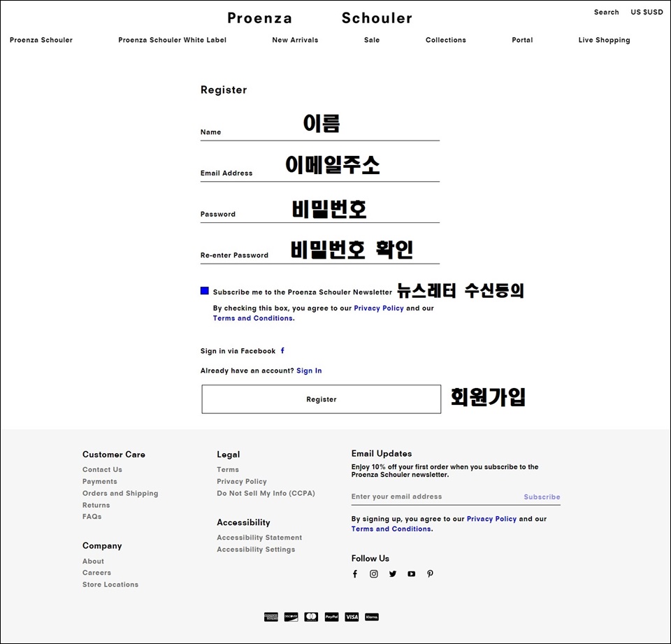Click Search in the header

tap(607, 12)
